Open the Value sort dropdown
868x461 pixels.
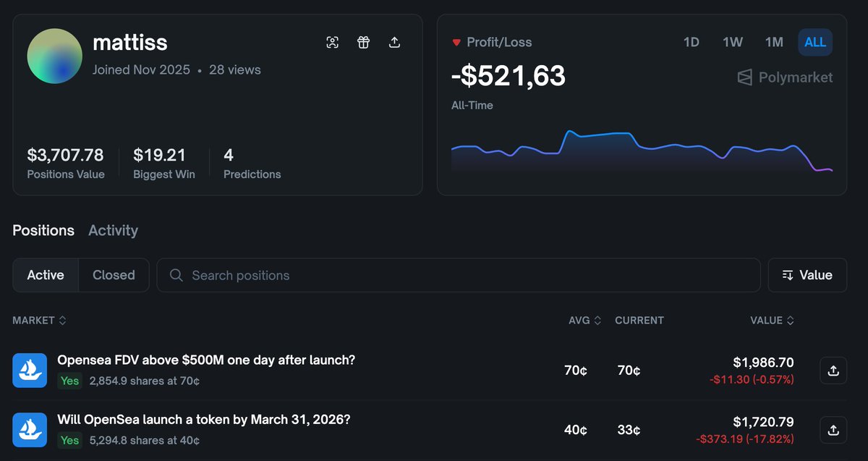tap(807, 275)
